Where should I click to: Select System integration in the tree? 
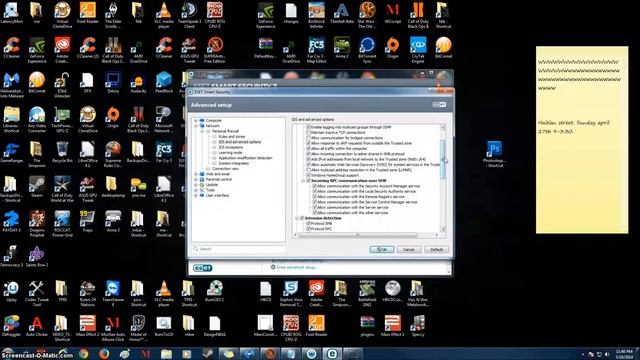coord(233,163)
